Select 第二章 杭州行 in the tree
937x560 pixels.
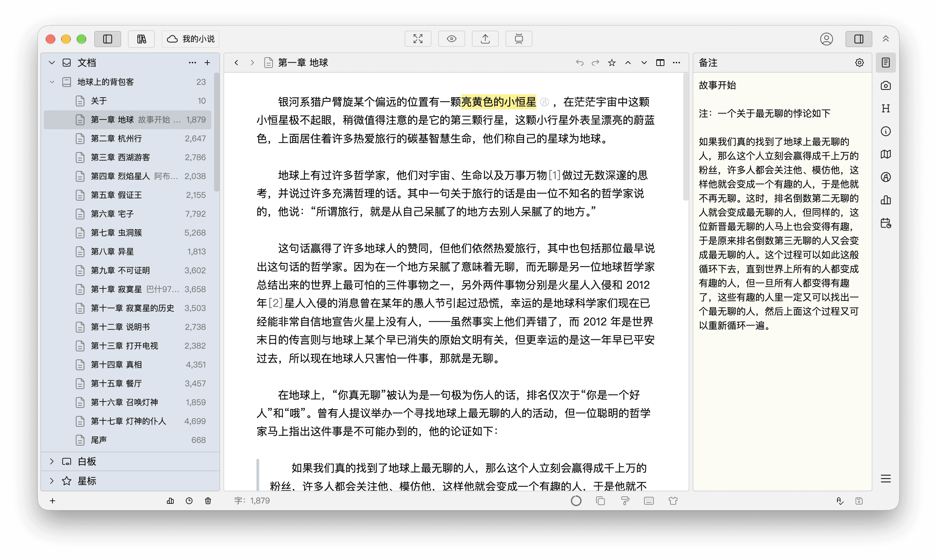[x=128, y=139]
